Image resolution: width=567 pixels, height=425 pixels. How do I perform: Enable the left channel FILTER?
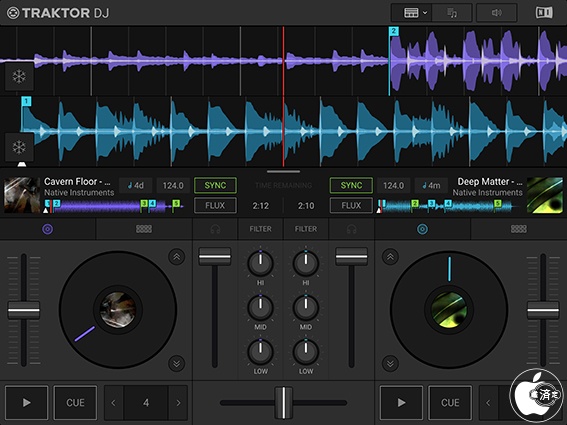260,229
